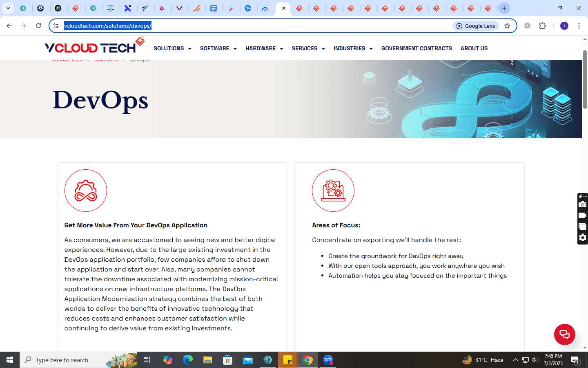The height and width of the screenshot is (368, 588).
Task: Click the side toolbar settings gear icon
Action: [583, 238]
